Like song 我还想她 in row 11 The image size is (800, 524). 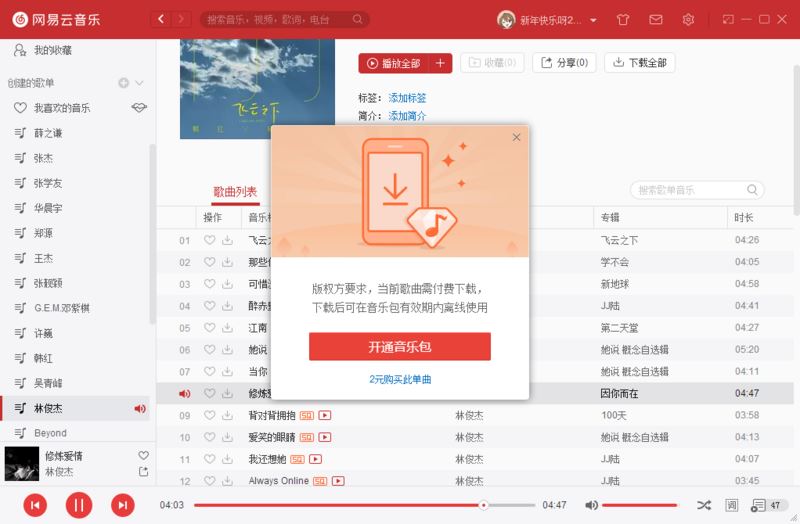pyautogui.click(x=210, y=459)
